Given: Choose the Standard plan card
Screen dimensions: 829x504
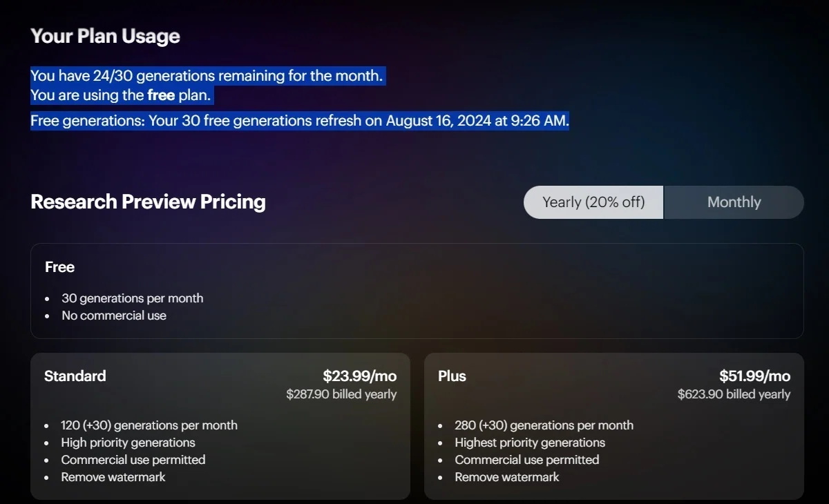Looking at the screenshot, I should click(x=220, y=426).
